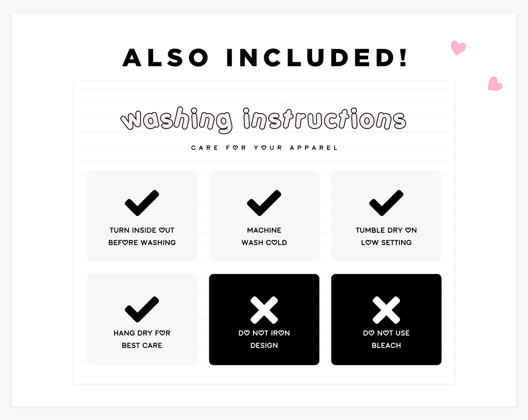528x420 pixels.
Task: Click the heart-shaped O in 'FOR' subtitle
Action: click(x=236, y=148)
